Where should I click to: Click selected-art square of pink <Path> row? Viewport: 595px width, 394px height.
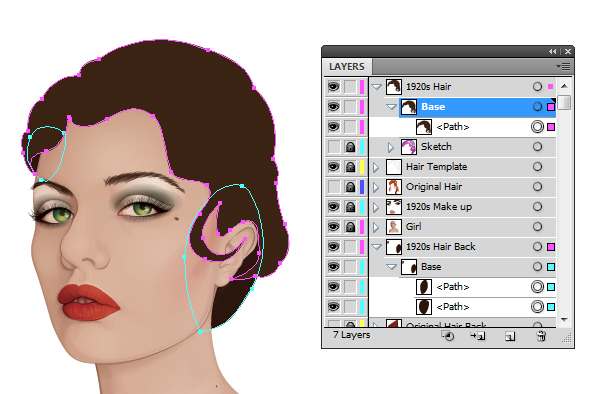551,127
